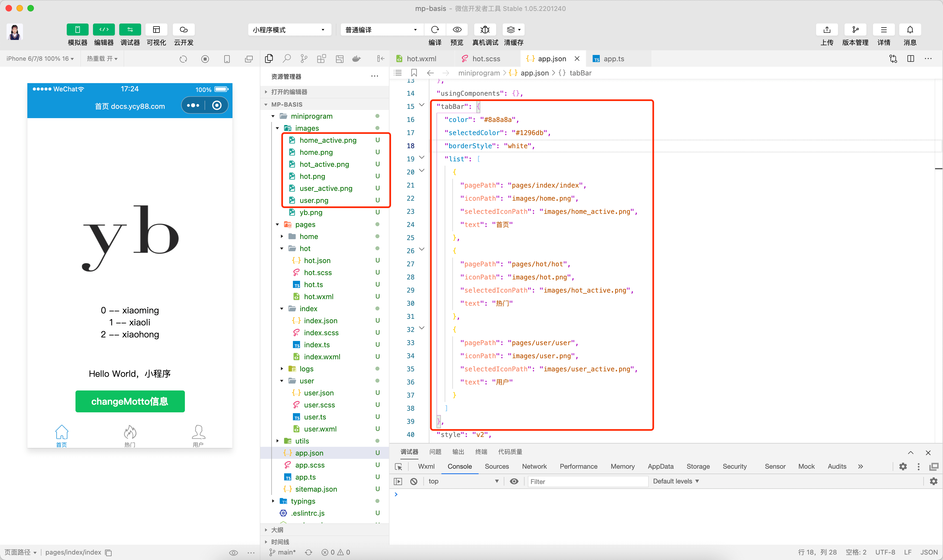
Task: Open the mini program capsule menu dots
Action: (x=193, y=105)
